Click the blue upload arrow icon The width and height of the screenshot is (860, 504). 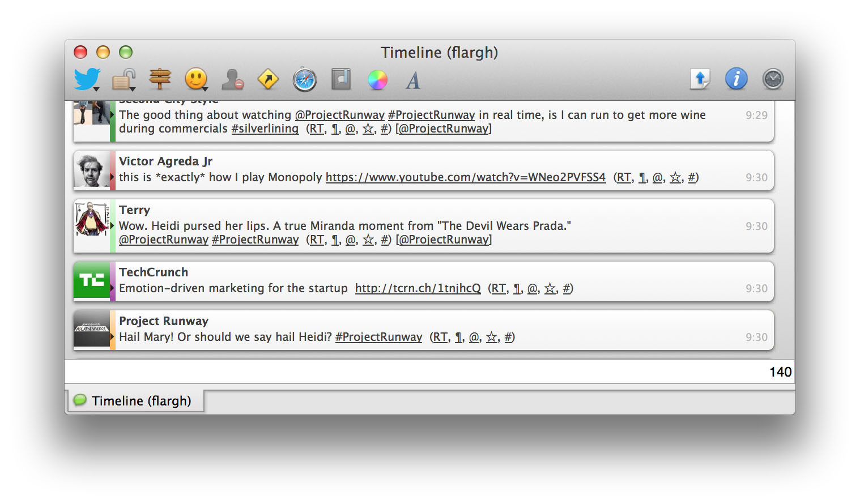[x=700, y=79]
